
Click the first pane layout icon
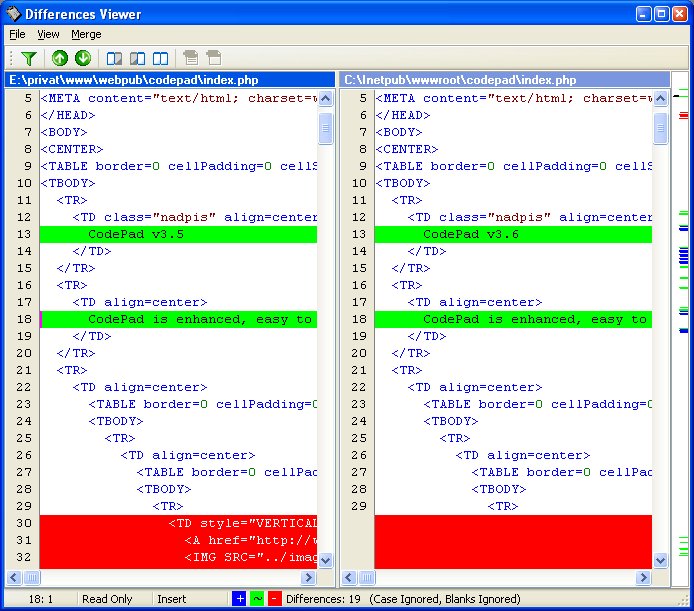(x=115, y=59)
